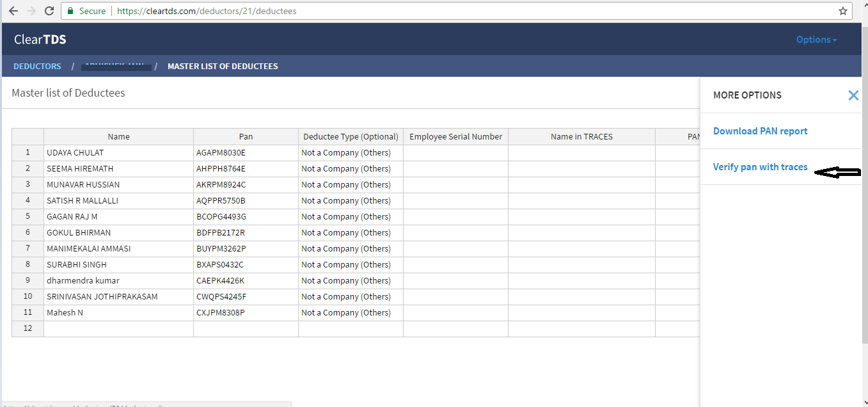Screen dimensions: 868x407
Task: Click the browser back arrow
Action: [13, 11]
